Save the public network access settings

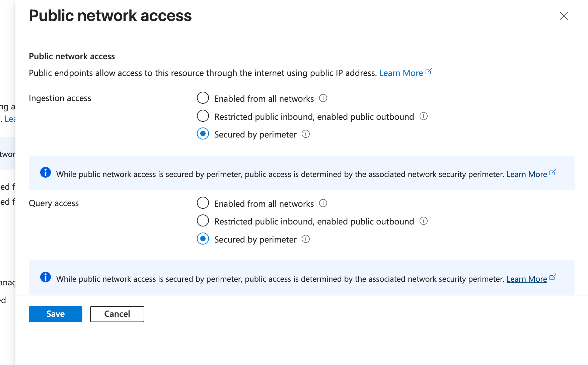tap(56, 314)
